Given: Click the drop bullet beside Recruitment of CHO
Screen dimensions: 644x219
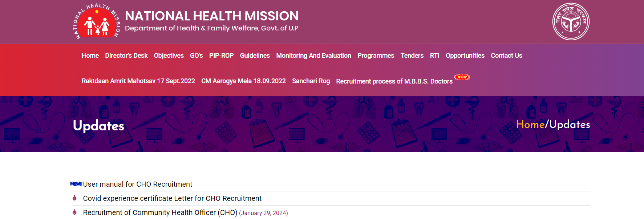Looking at the screenshot, I should coord(74,212).
